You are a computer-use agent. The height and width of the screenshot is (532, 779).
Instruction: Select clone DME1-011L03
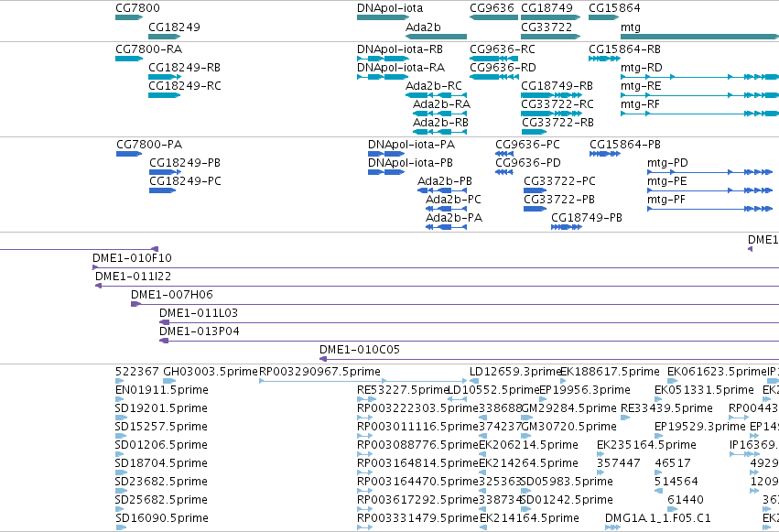[x=199, y=313]
